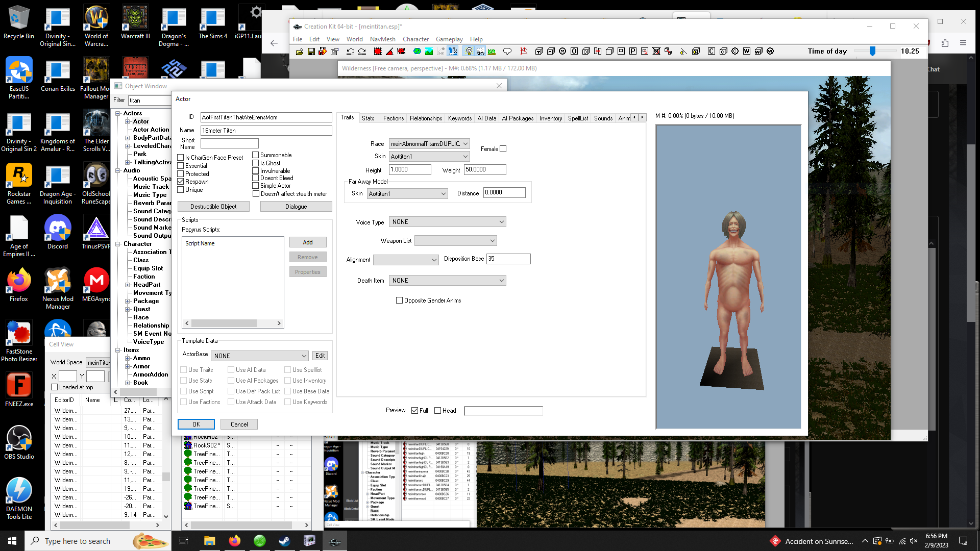
Task: Enable the Is Ghost checkbox
Action: (x=256, y=163)
